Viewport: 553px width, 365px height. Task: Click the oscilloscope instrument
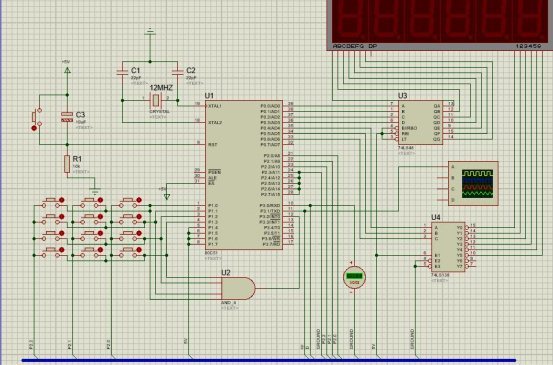[473, 183]
